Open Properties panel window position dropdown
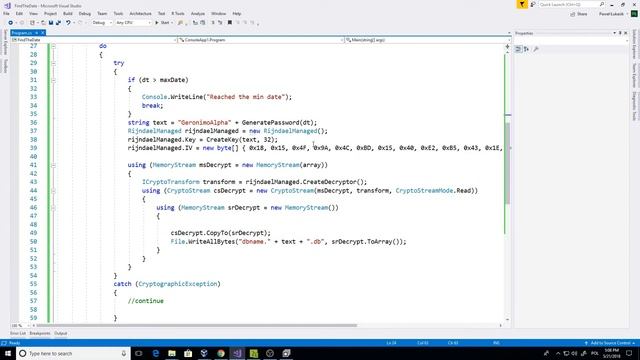Screen dimensions: 640x360 tap(614, 33)
